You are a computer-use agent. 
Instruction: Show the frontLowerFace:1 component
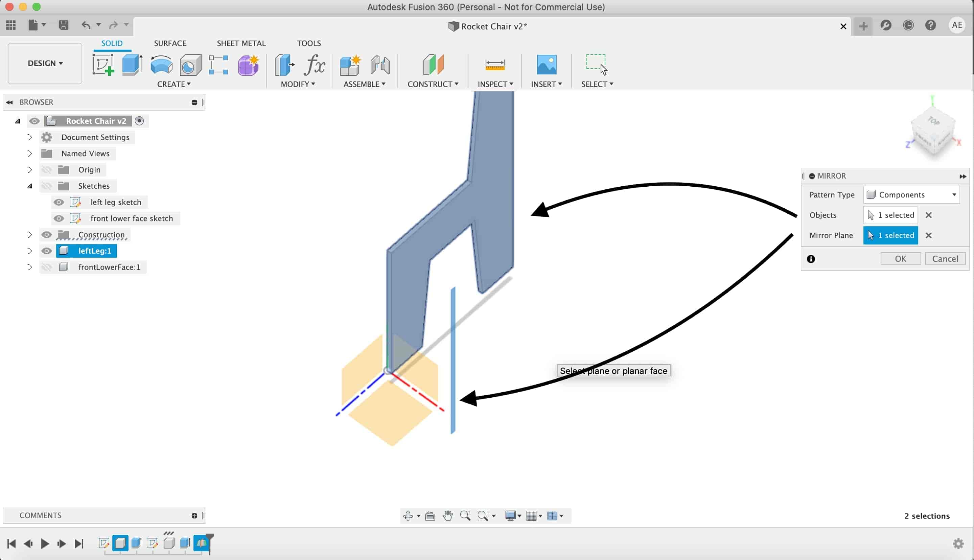tap(47, 267)
